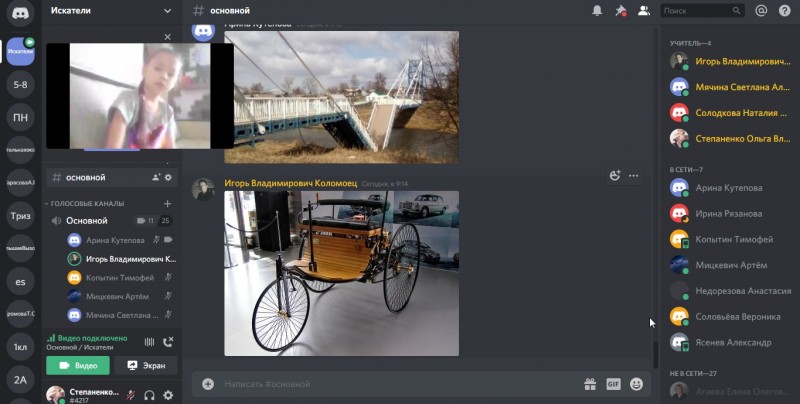800x404 pixels.
Task: Open notification settings bell icon
Action: tap(597, 11)
